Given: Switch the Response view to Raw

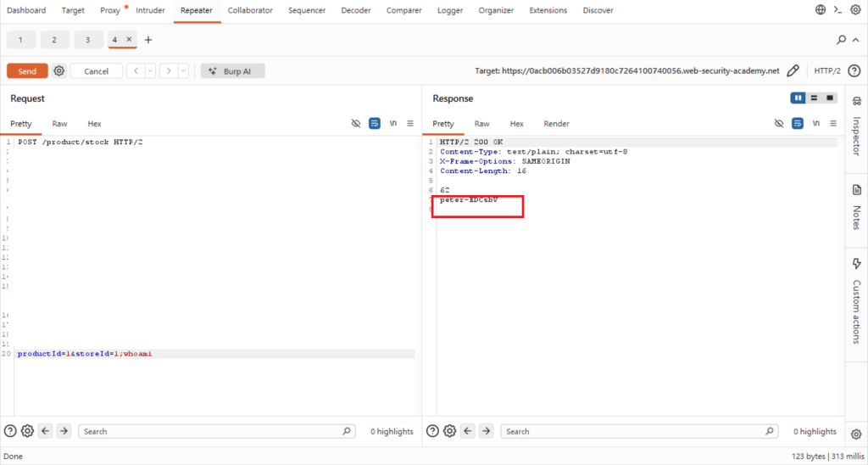Looking at the screenshot, I should click(x=482, y=124).
